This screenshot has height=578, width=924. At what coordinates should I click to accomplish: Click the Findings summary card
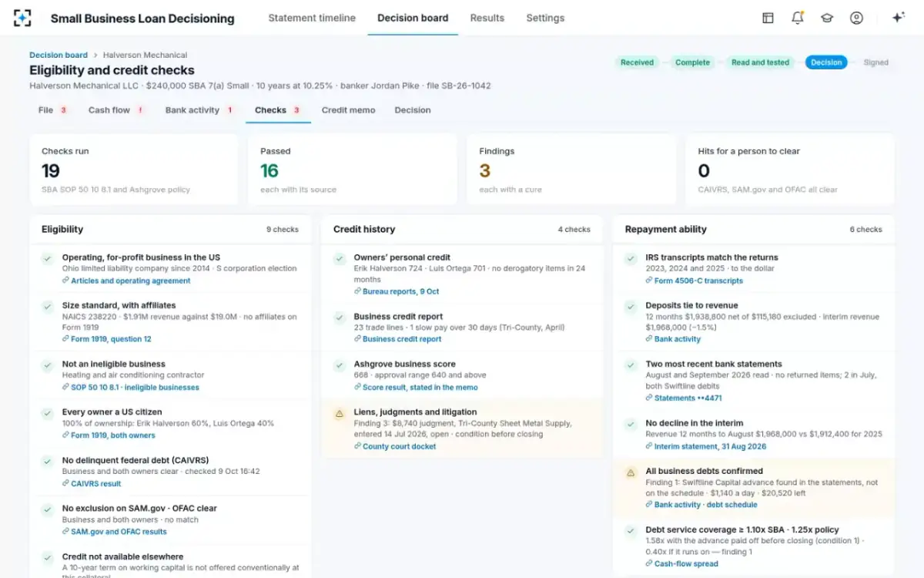click(571, 170)
